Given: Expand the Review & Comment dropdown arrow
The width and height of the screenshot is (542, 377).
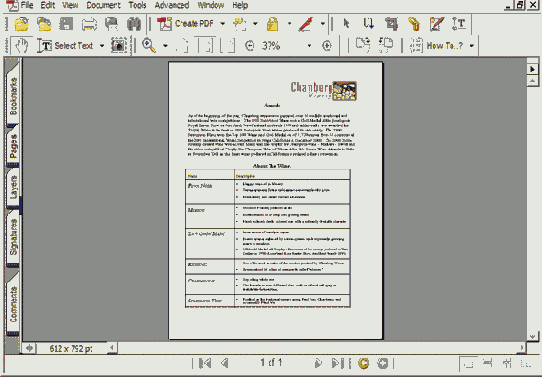Looking at the screenshot, I should [x=255, y=24].
